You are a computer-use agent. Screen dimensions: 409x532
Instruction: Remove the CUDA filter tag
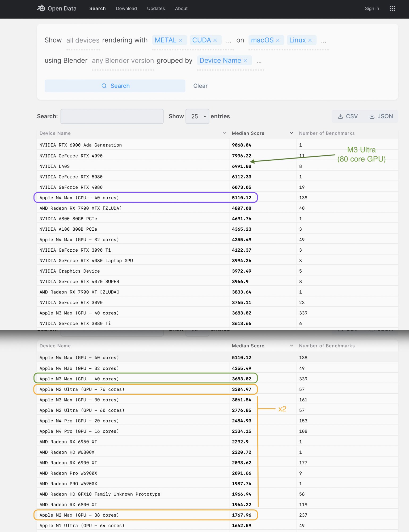(215, 40)
